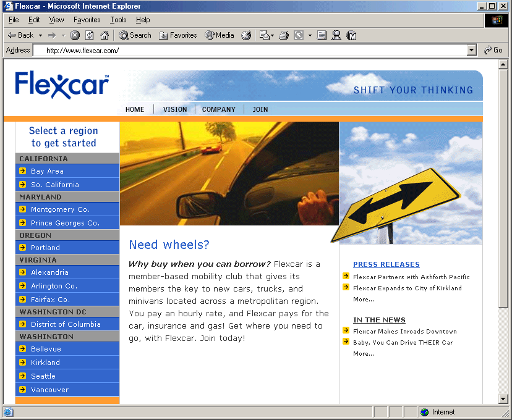512x420 pixels.
Task: Click More under Press Releases
Action: tap(364, 300)
